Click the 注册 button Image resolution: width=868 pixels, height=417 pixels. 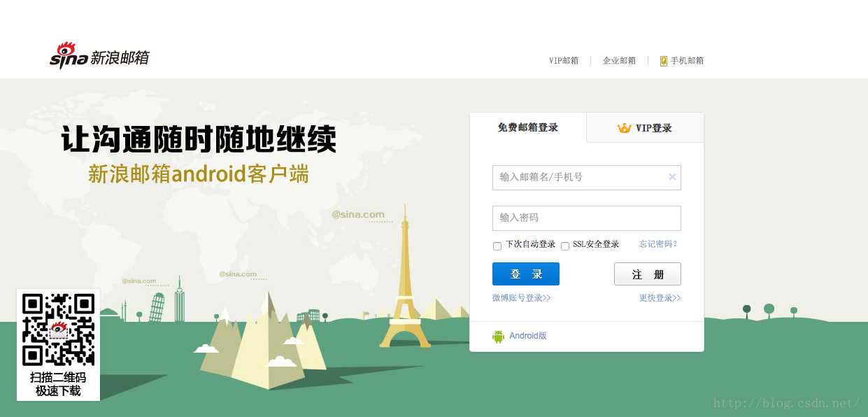coord(648,274)
